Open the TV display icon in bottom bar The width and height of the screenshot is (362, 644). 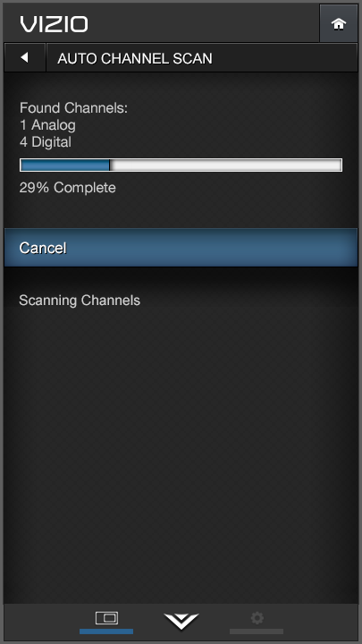pyautogui.click(x=106, y=618)
